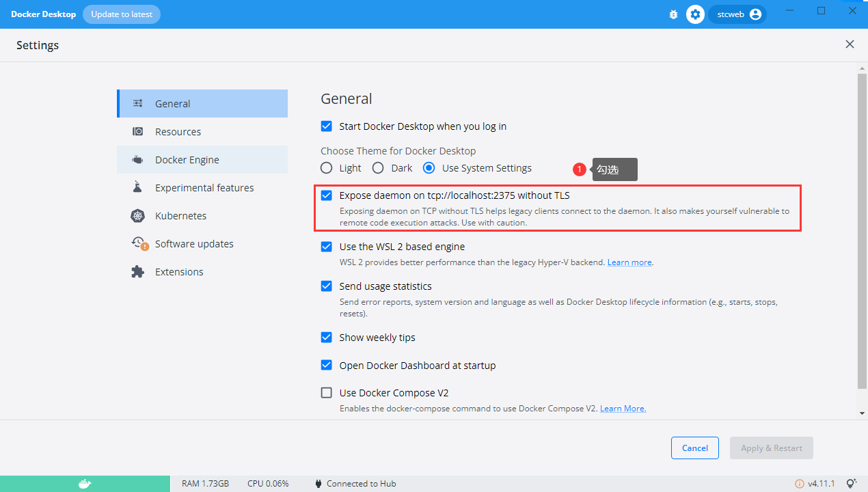Viewport: 868px width, 492px height.
Task: Click the scrollbar down arrow
Action: [862, 413]
